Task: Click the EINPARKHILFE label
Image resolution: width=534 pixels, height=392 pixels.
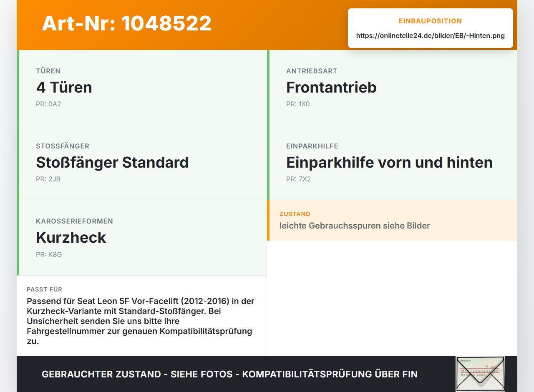Action: pos(312,146)
